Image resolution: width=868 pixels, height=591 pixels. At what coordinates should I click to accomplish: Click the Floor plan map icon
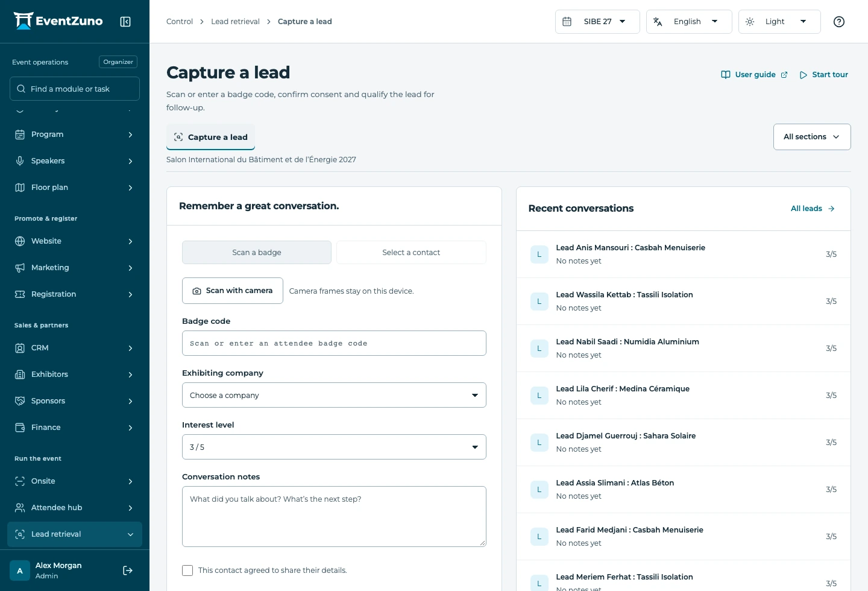click(x=20, y=188)
